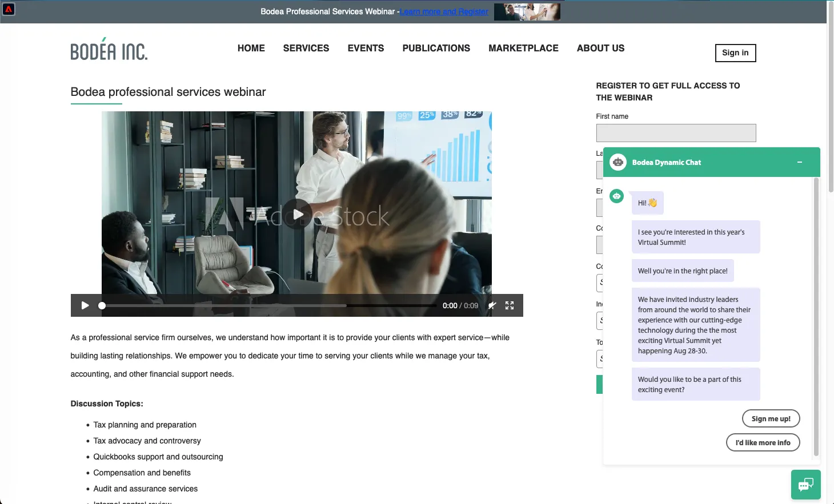Follow the Learn more and Register link
Viewport: 834px width, 504px height.
click(444, 11)
